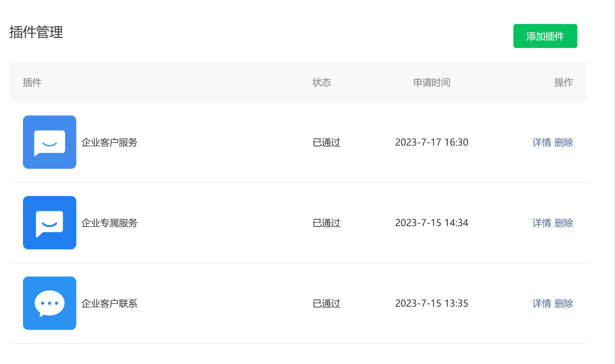Click the 企业专属服务 plugin name

pyautogui.click(x=109, y=223)
